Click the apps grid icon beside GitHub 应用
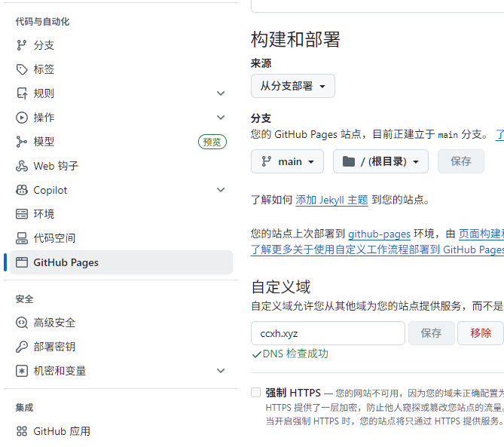Viewport: 504px width, 447px height. [x=21, y=431]
